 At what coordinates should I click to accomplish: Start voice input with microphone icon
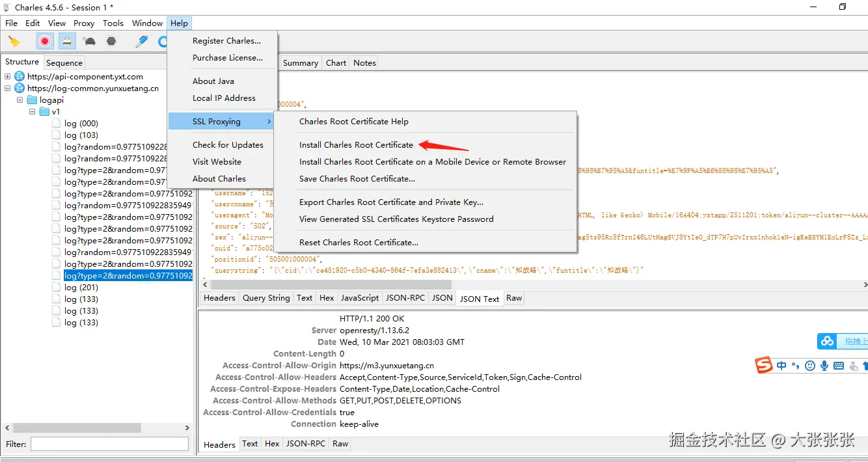(824, 366)
